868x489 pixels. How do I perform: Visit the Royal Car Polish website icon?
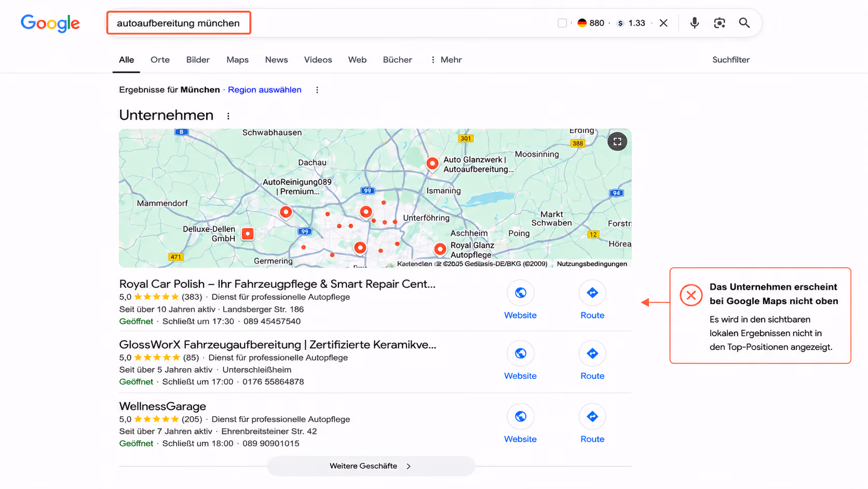tap(520, 293)
